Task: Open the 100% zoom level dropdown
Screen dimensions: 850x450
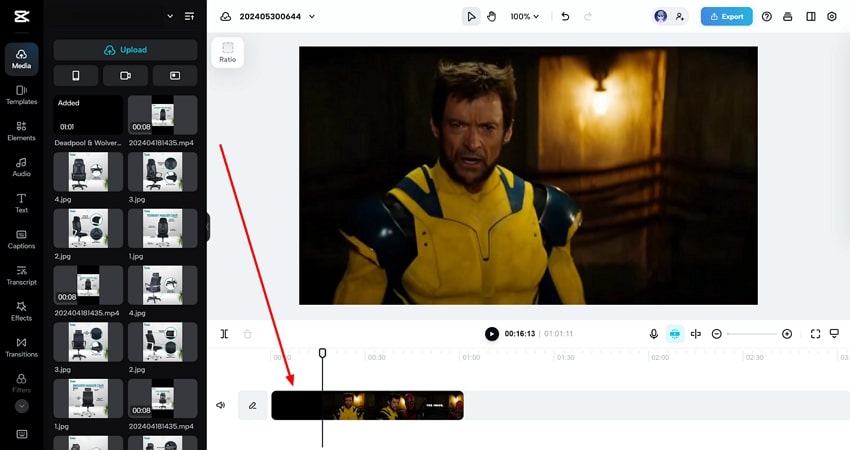Action: click(524, 16)
